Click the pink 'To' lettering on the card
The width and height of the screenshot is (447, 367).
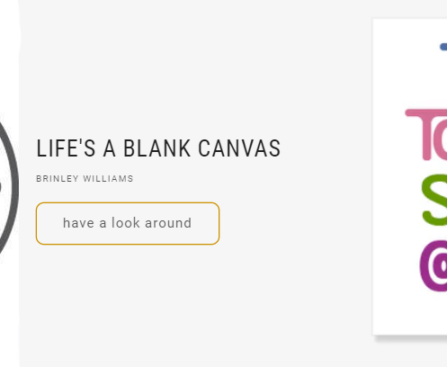(426, 134)
